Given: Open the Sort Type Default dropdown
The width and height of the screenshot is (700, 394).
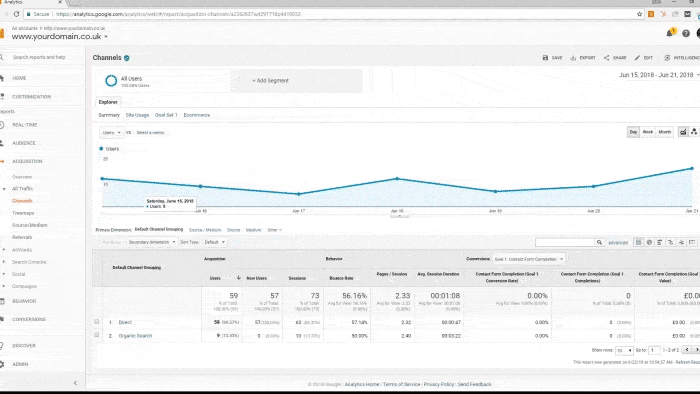Looking at the screenshot, I should [x=214, y=242].
